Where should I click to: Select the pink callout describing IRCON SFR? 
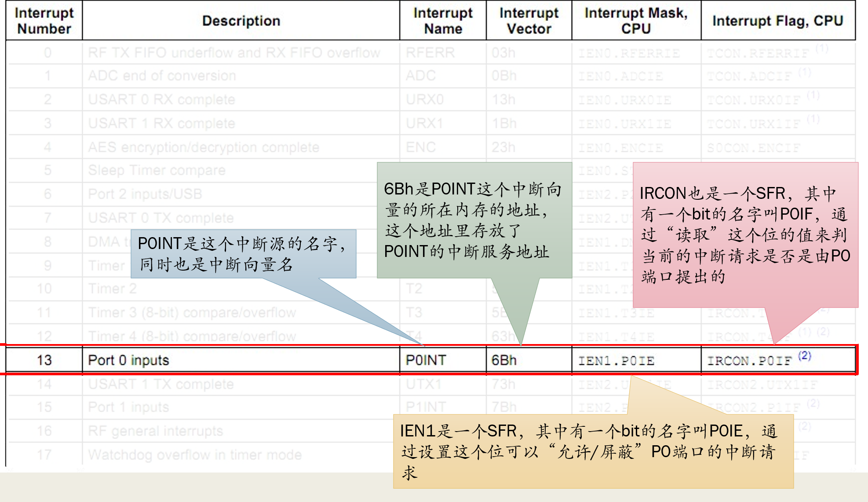tap(745, 235)
